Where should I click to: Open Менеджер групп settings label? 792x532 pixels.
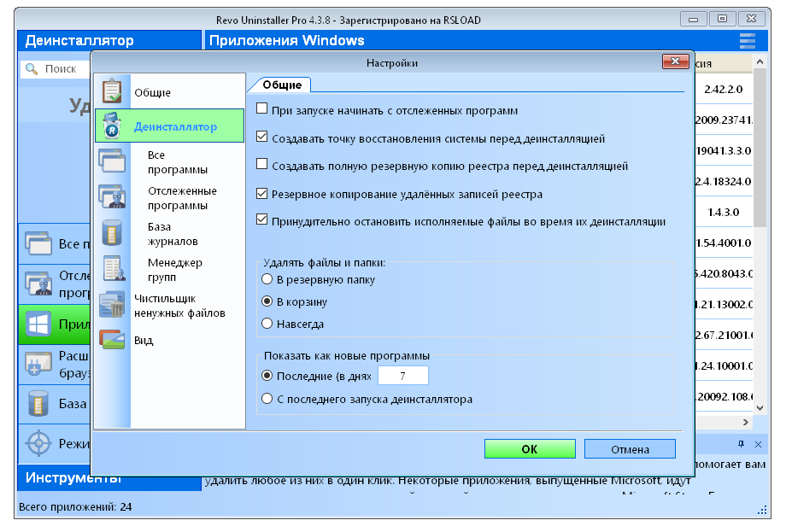click(175, 270)
